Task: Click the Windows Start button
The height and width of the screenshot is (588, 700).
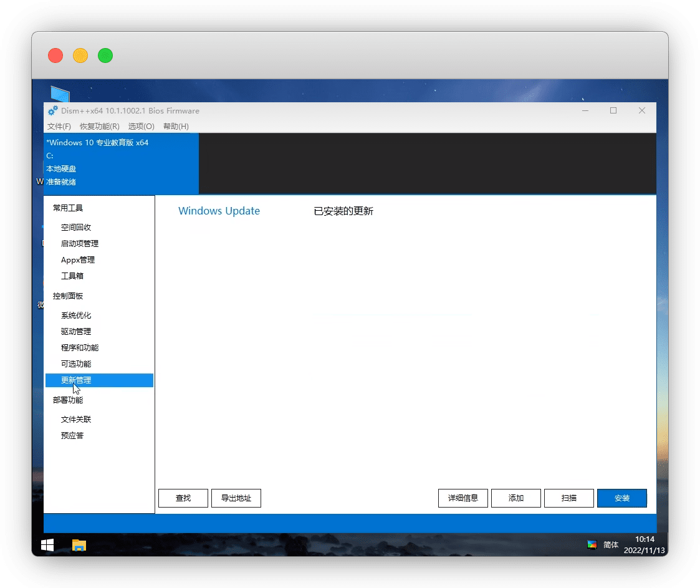Action: click(x=47, y=544)
